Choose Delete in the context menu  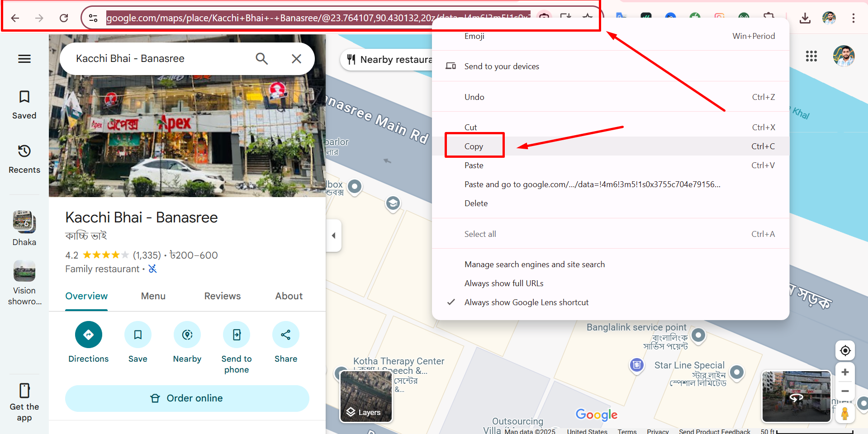point(611,203)
